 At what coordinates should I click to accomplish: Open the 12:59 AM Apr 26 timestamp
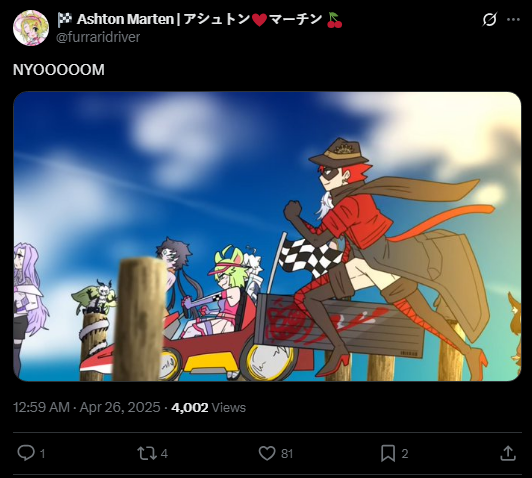[x=87, y=407]
